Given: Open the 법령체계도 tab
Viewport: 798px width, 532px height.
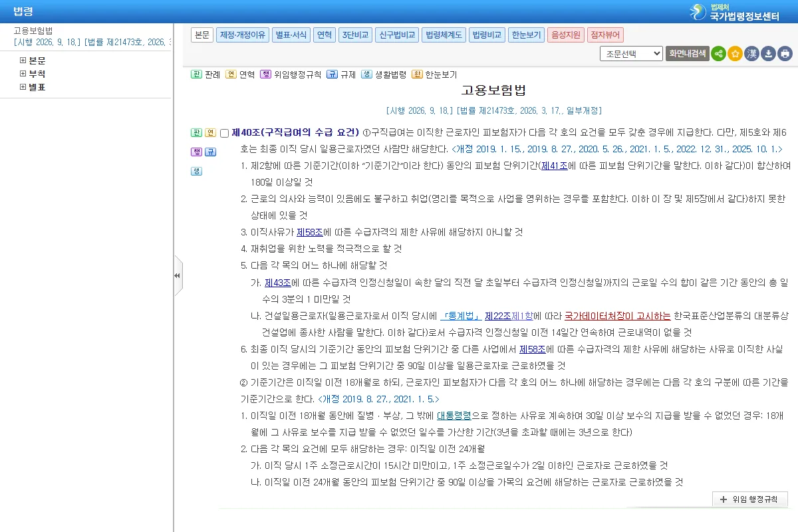Looking at the screenshot, I should tap(444, 35).
